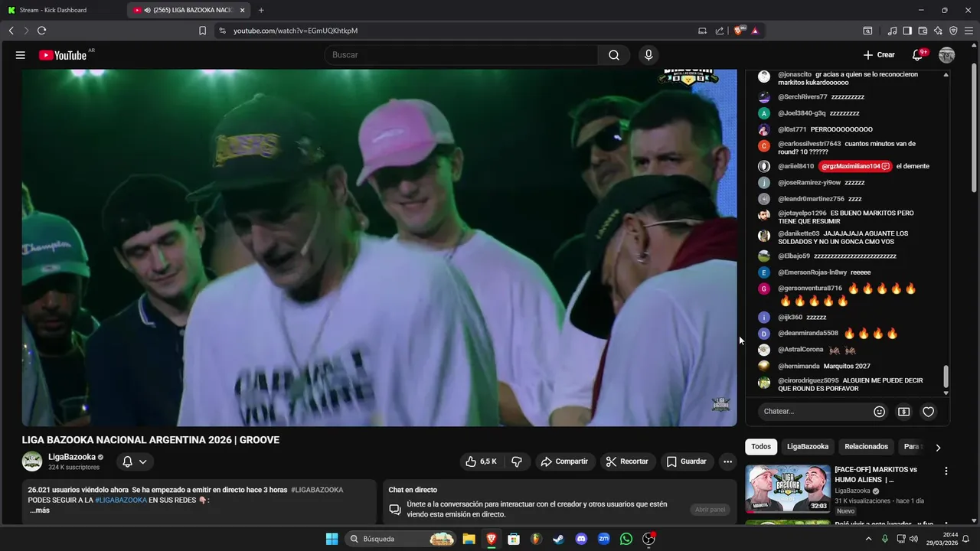Viewport: 980px width, 551px height.
Task: Send a heart reaction in chat
Action: [x=928, y=412]
